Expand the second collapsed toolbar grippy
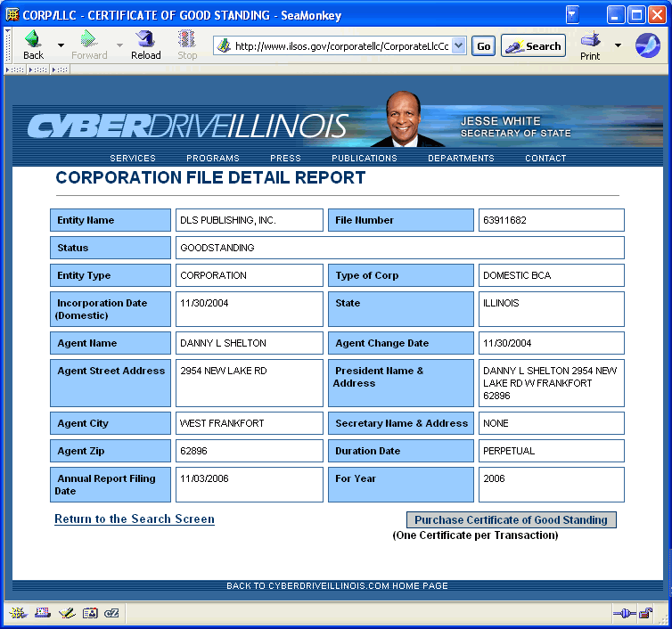The height and width of the screenshot is (629, 672). click(37, 69)
